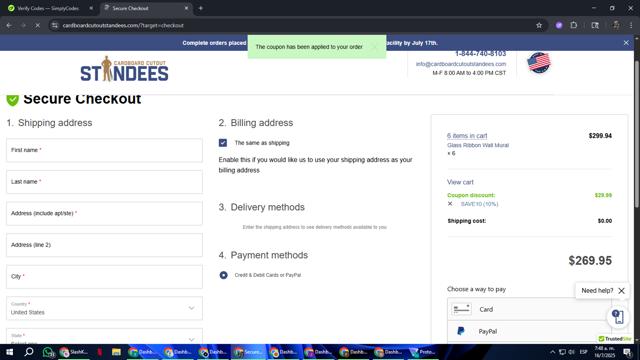Stop page loading with the X button
The height and width of the screenshot is (360, 640).
(37, 25)
